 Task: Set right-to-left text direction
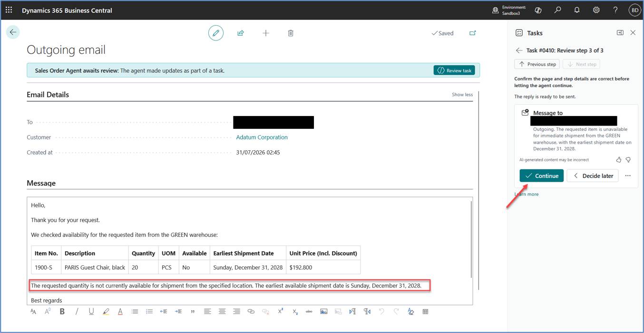[367, 312]
